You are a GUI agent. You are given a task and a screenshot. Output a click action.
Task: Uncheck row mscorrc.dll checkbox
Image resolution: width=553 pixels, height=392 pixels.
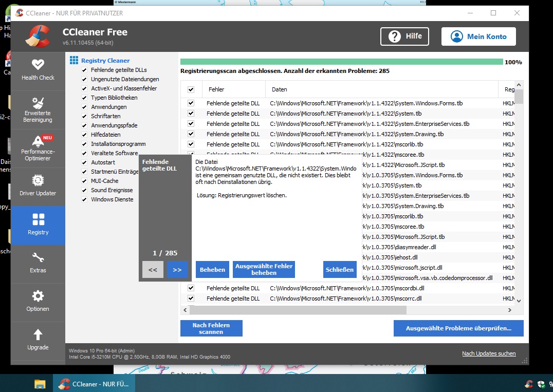tap(191, 298)
